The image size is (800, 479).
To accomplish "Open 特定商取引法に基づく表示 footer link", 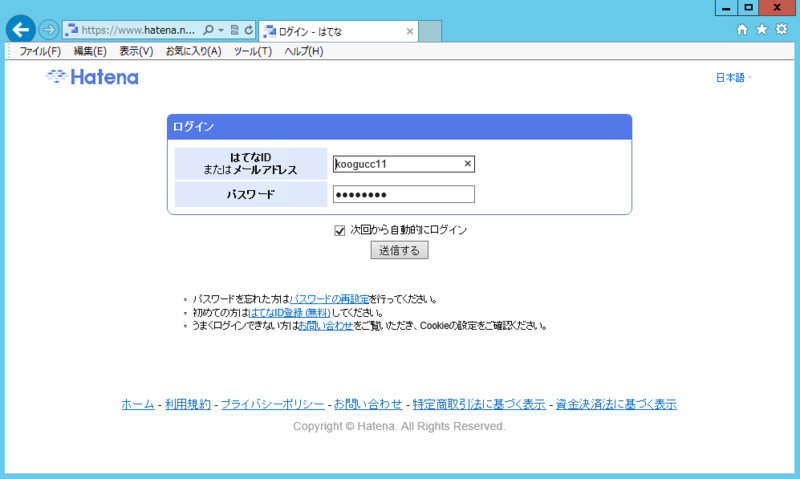I will 479,404.
